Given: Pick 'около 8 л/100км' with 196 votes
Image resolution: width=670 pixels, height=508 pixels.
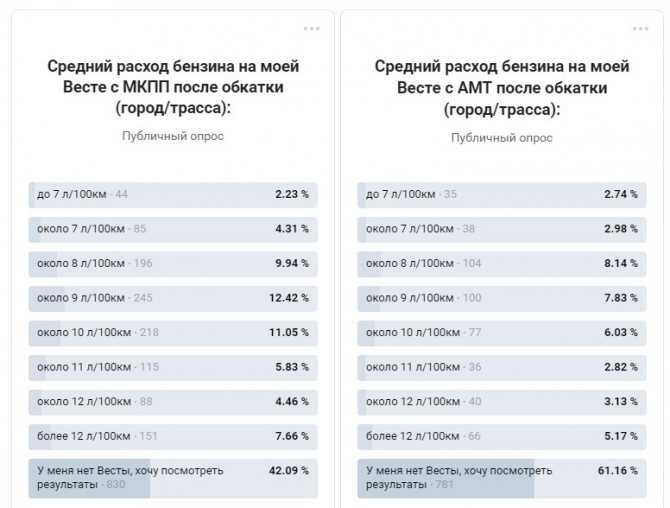Looking at the screenshot, I should (173, 264).
